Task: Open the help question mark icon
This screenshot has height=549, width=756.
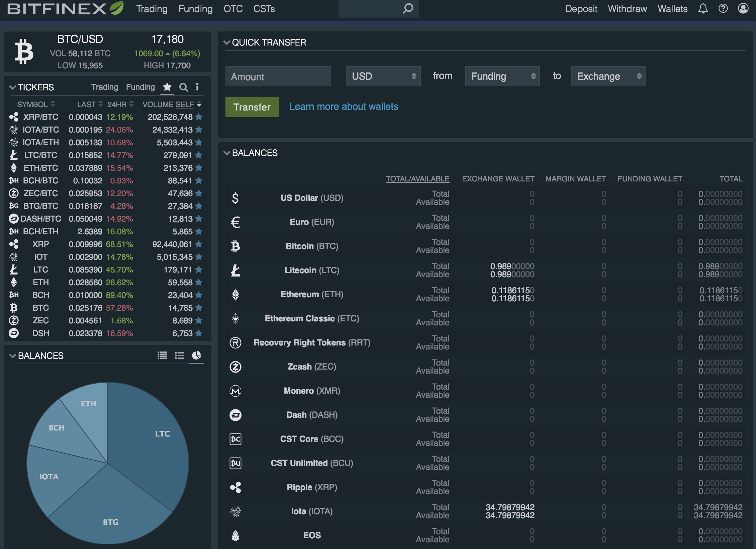Action: pyautogui.click(x=723, y=8)
